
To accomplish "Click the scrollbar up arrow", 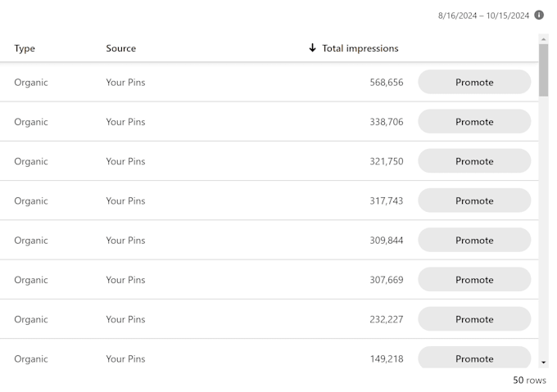I will pos(543,39).
